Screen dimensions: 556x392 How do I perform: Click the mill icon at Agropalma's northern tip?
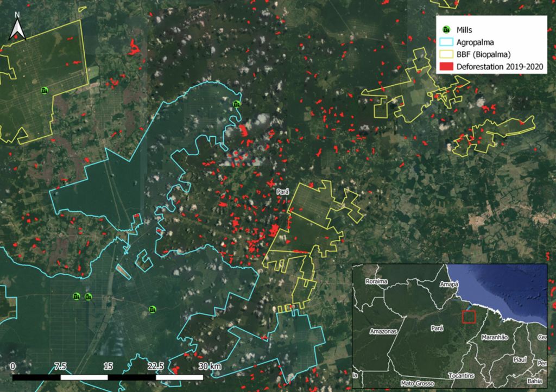click(236, 104)
